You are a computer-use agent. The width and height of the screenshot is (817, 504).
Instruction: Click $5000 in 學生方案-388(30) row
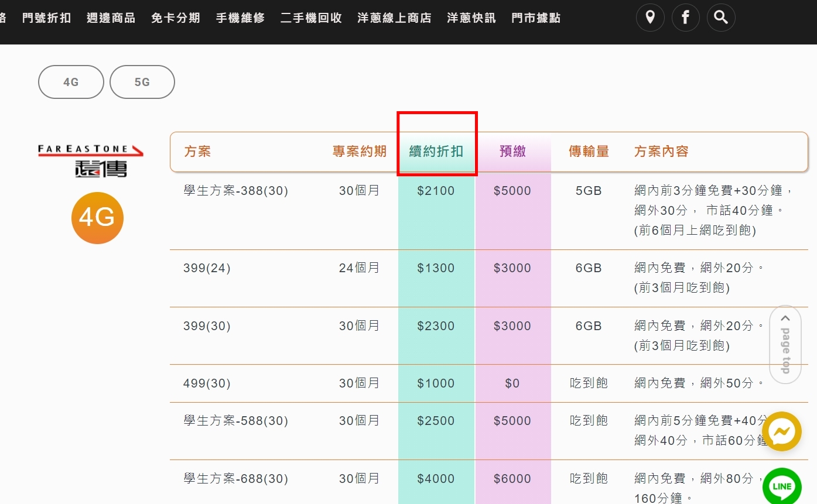(x=512, y=191)
